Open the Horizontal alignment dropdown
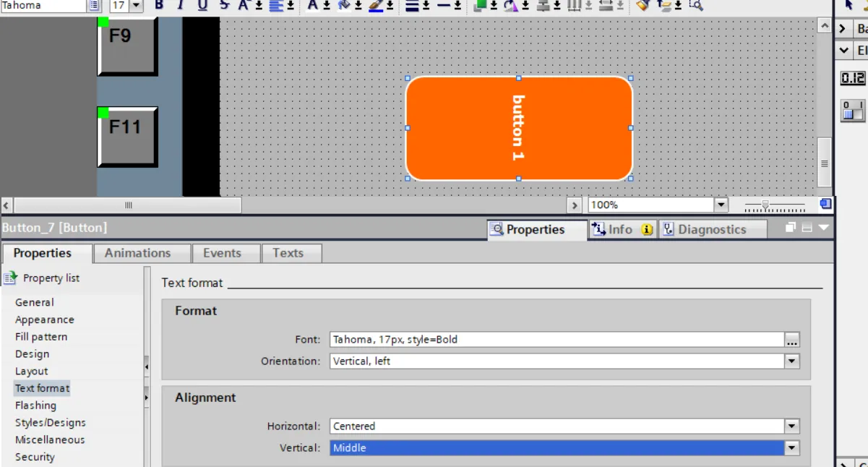Image resolution: width=868 pixels, height=467 pixels. click(x=793, y=427)
